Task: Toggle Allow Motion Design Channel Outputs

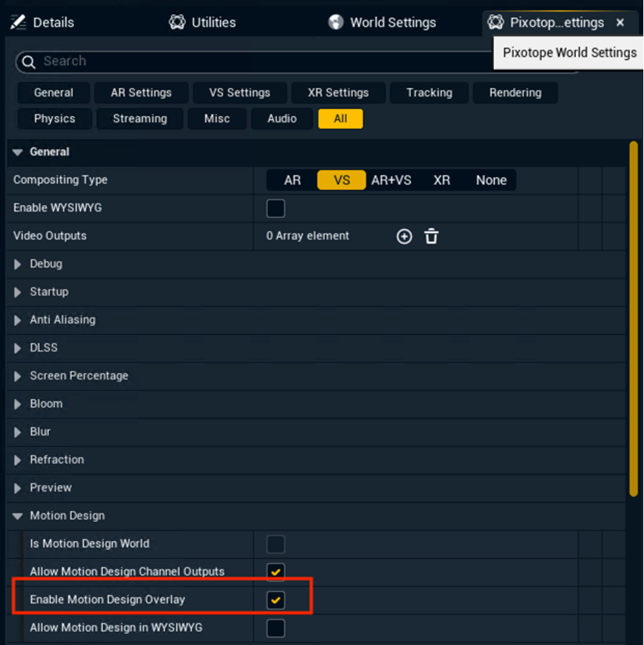Action: [x=275, y=572]
